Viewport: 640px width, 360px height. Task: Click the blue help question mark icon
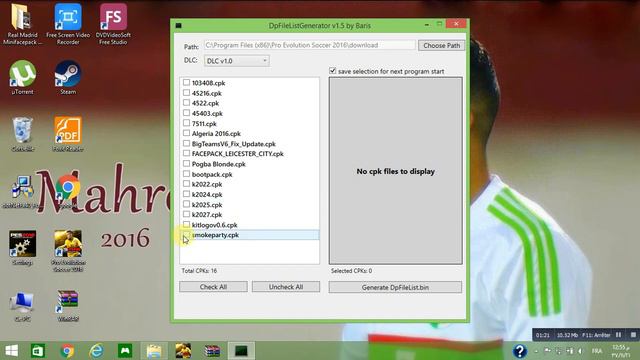(520, 351)
